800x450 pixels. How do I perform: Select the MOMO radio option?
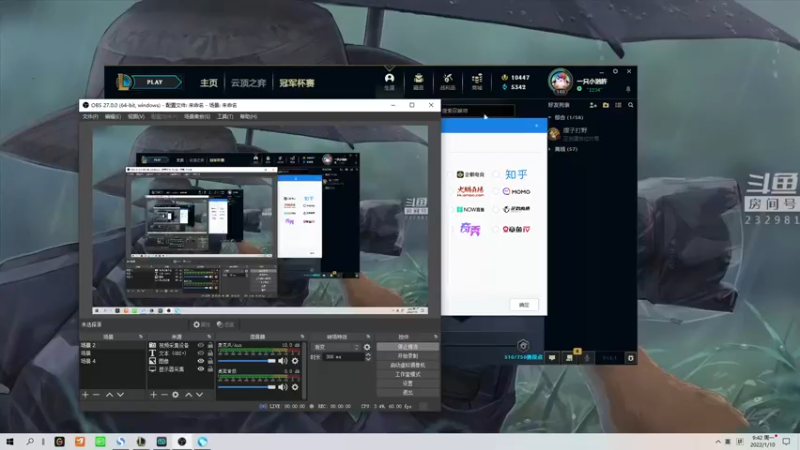click(x=495, y=192)
